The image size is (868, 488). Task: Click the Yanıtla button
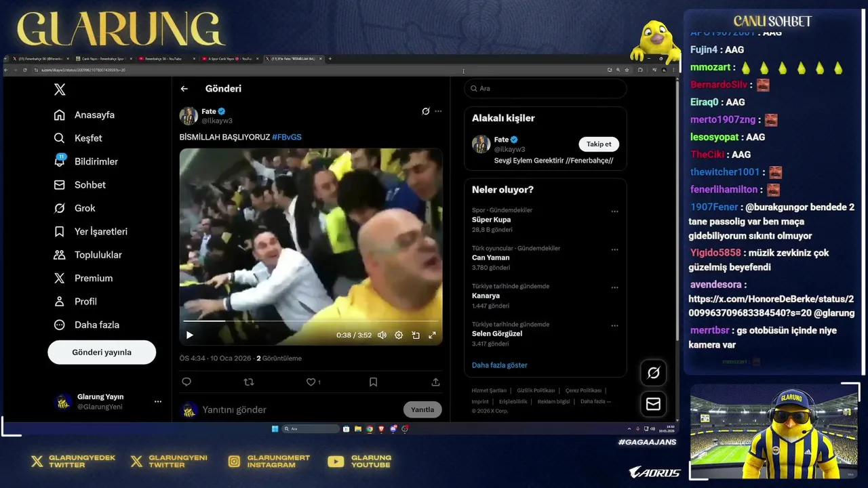click(422, 409)
